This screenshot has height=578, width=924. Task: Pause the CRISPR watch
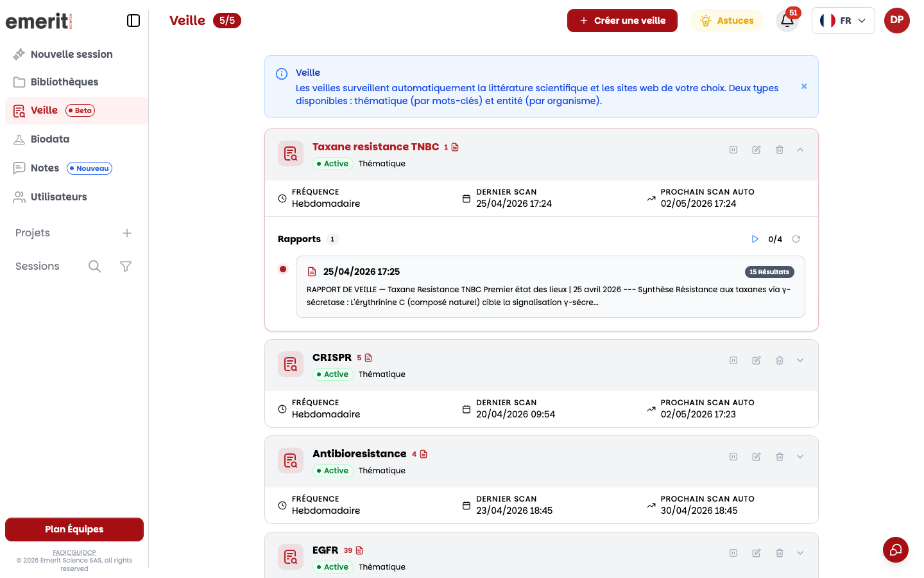[733, 360]
